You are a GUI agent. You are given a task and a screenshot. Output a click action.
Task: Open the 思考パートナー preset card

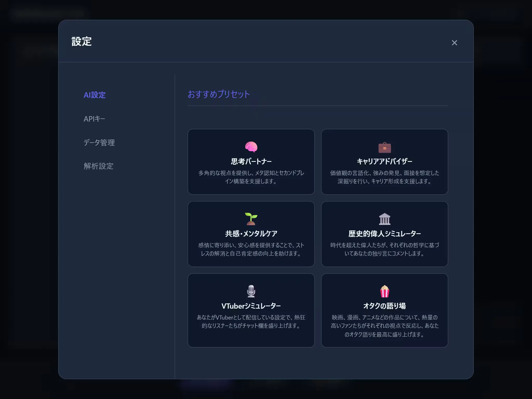pos(251,162)
